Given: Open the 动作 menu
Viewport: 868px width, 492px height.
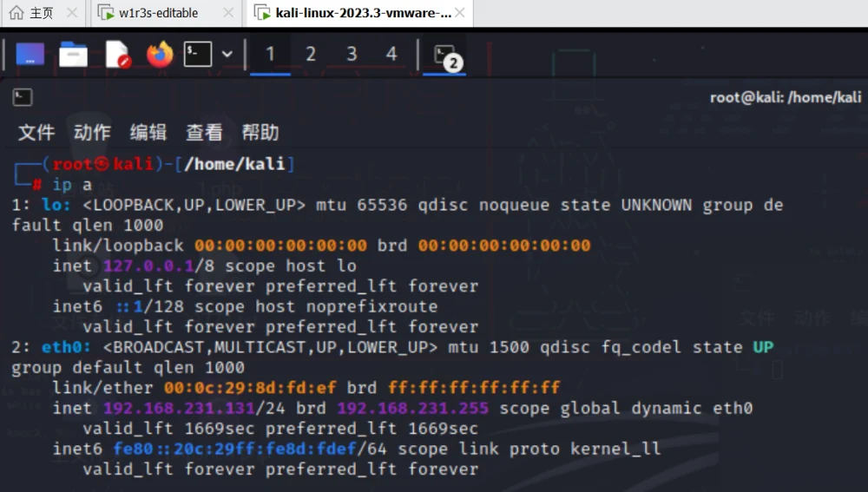Looking at the screenshot, I should point(93,133).
